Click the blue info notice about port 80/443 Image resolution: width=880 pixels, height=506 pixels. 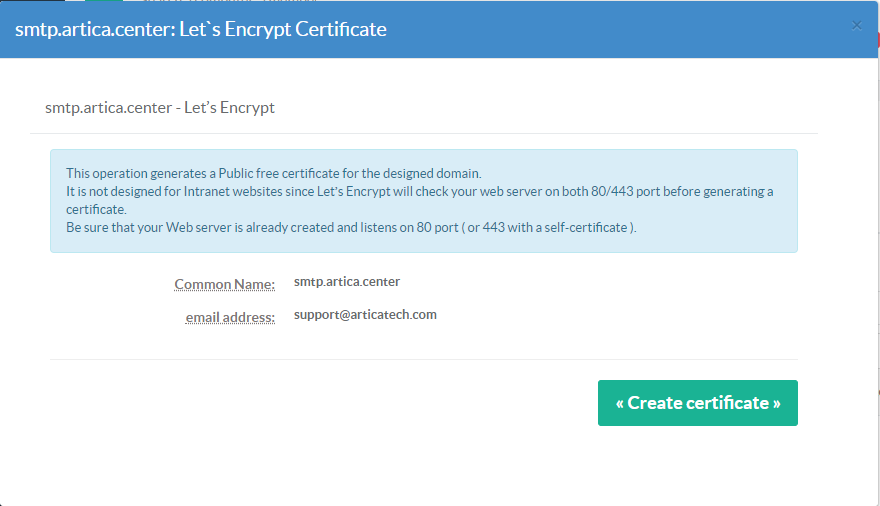[x=424, y=201]
